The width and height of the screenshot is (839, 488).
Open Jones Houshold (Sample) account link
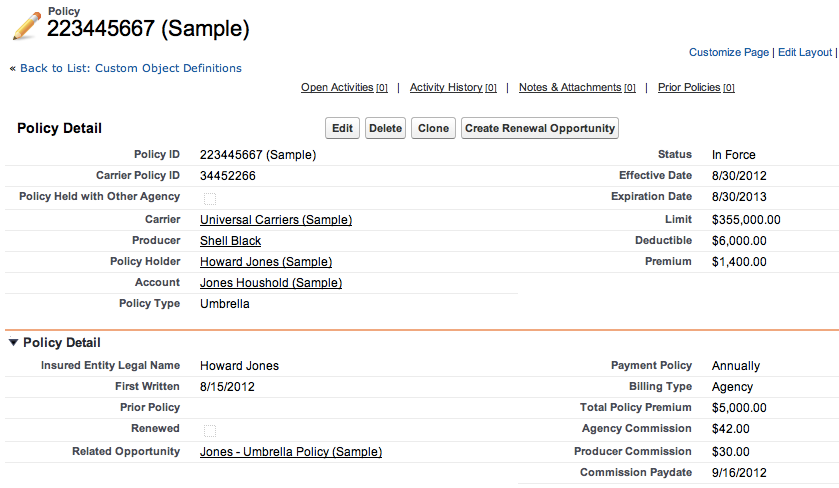pos(271,283)
